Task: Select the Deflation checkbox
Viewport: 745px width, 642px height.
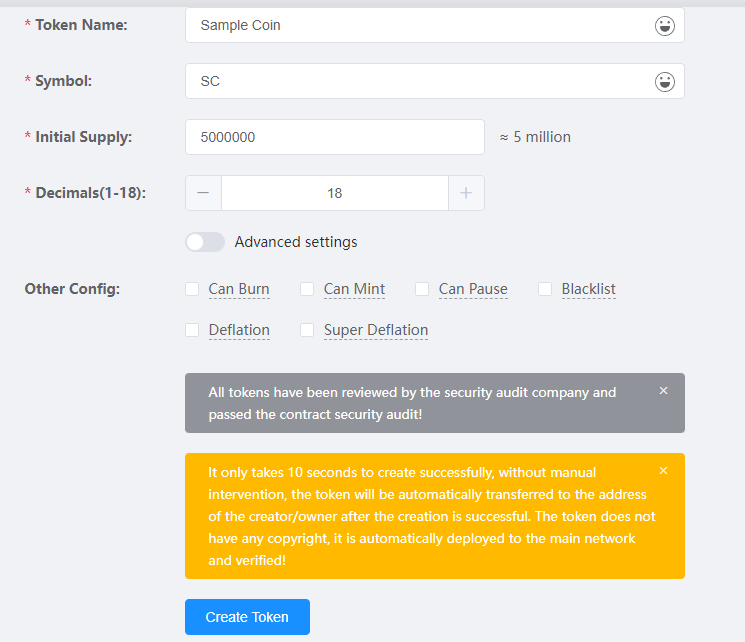Action: (x=192, y=330)
